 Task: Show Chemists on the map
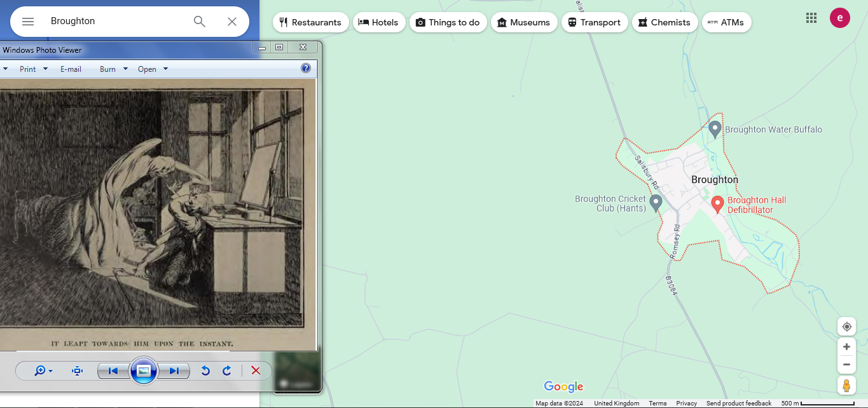click(x=665, y=22)
